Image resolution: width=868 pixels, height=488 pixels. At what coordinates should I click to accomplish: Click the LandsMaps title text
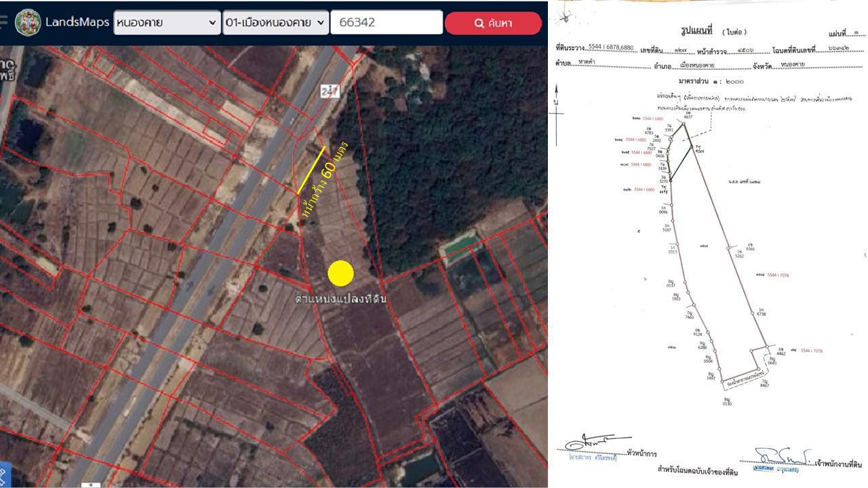tap(77, 22)
